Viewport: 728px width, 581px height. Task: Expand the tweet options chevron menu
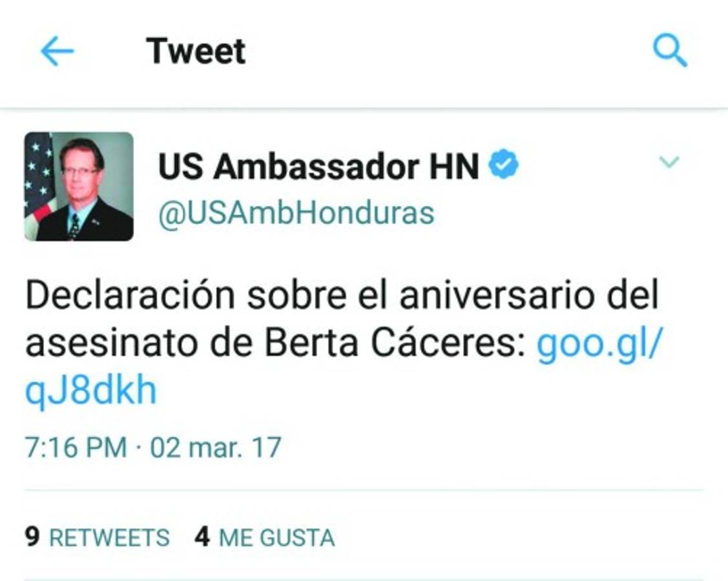(x=669, y=161)
